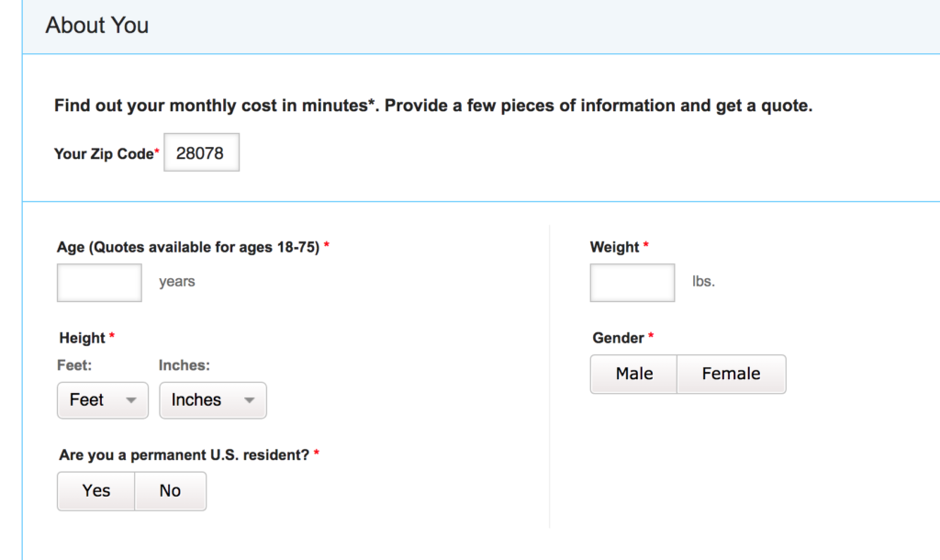Pick Female as gender
This screenshot has width=940, height=560.
coord(731,374)
